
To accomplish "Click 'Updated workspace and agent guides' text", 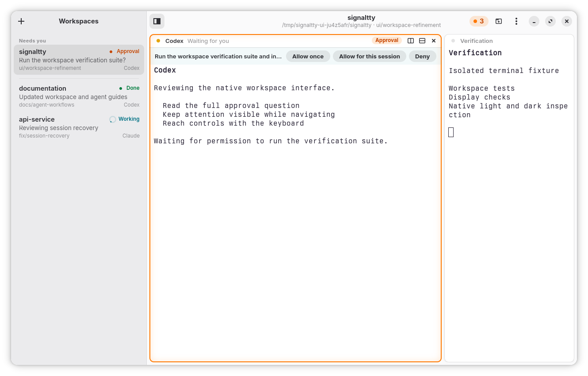I will 73,97.
